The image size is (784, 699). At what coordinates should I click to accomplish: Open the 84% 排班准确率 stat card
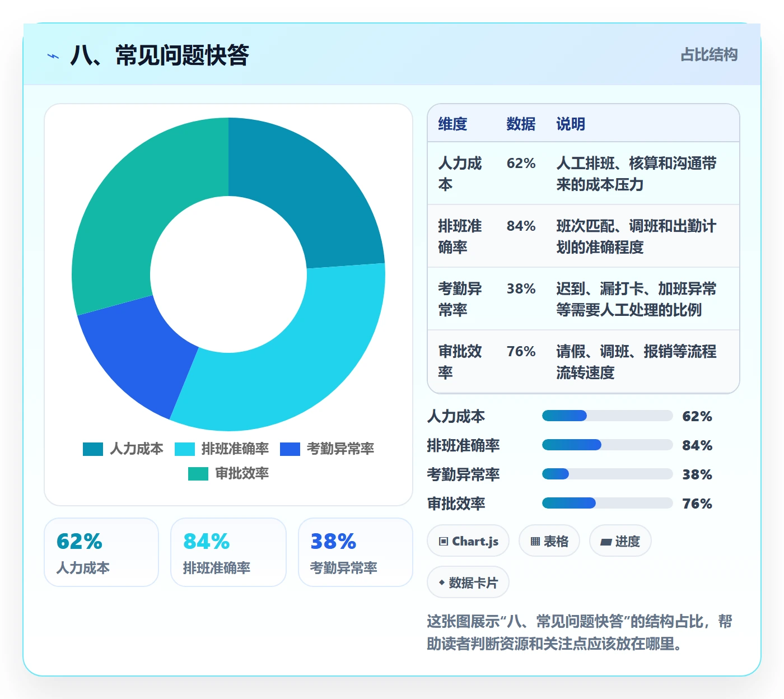228,552
